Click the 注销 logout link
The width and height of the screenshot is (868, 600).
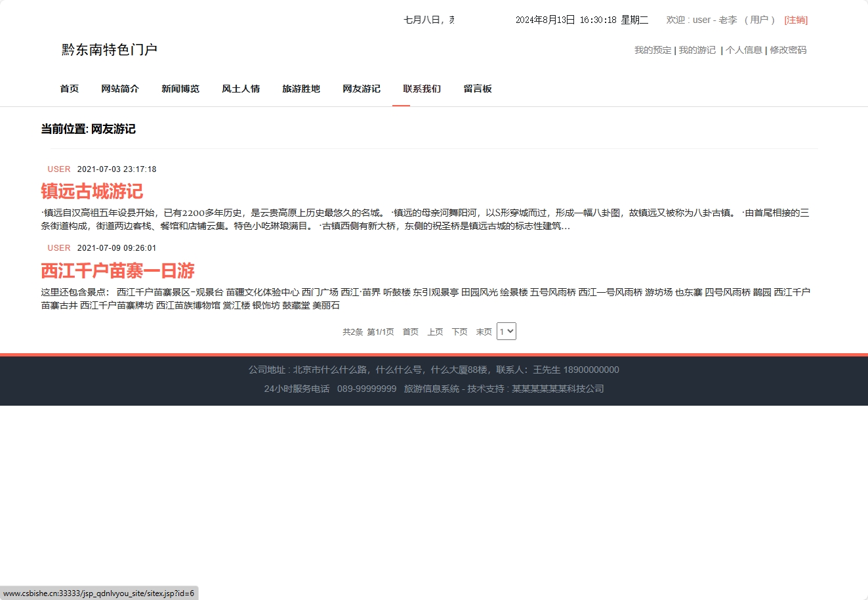pos(796,20)
